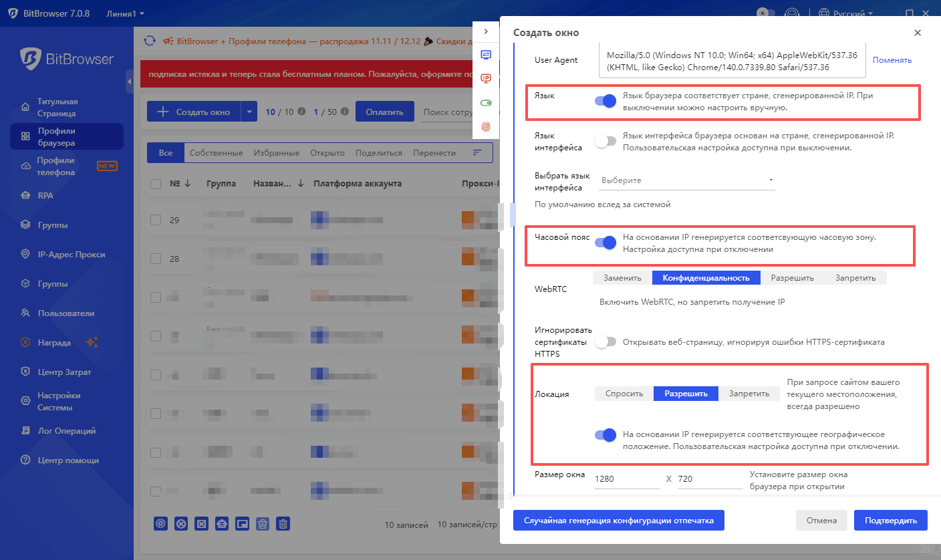This screenshot has width=941, height=560.
Task: Select the fingerprint icon on the dialog edge
Action: 486,126
